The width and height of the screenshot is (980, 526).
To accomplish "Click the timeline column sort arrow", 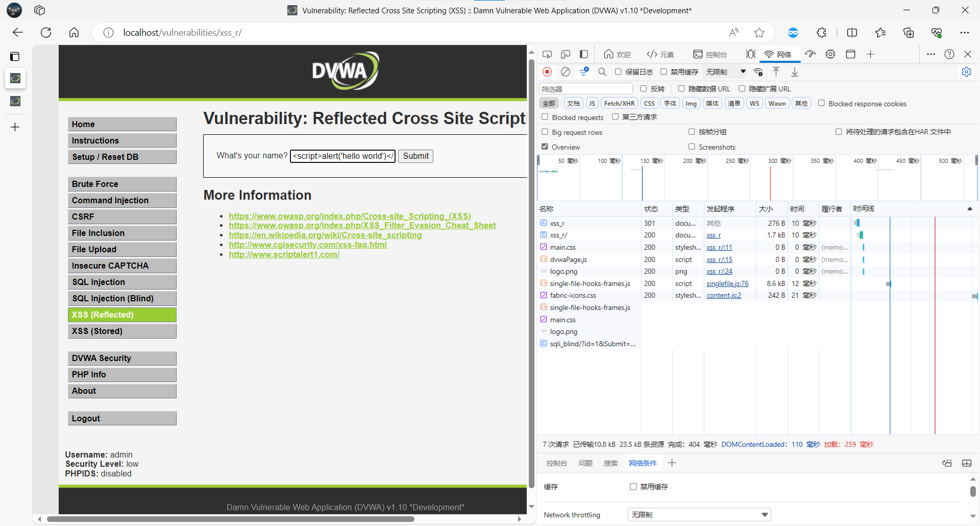I will pyautogui.click(x=969, y=209).
